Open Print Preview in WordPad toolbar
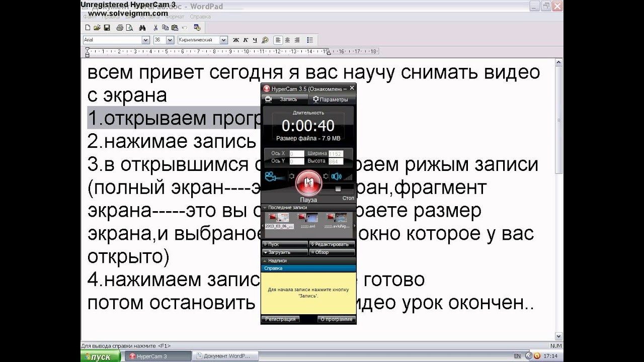Screen dimensions: 644x362 click(129, 28)
